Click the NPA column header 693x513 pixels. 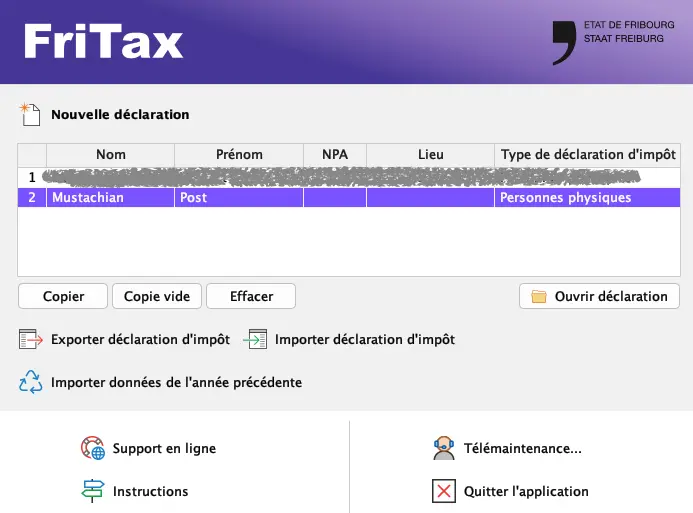tap(335, 155)
